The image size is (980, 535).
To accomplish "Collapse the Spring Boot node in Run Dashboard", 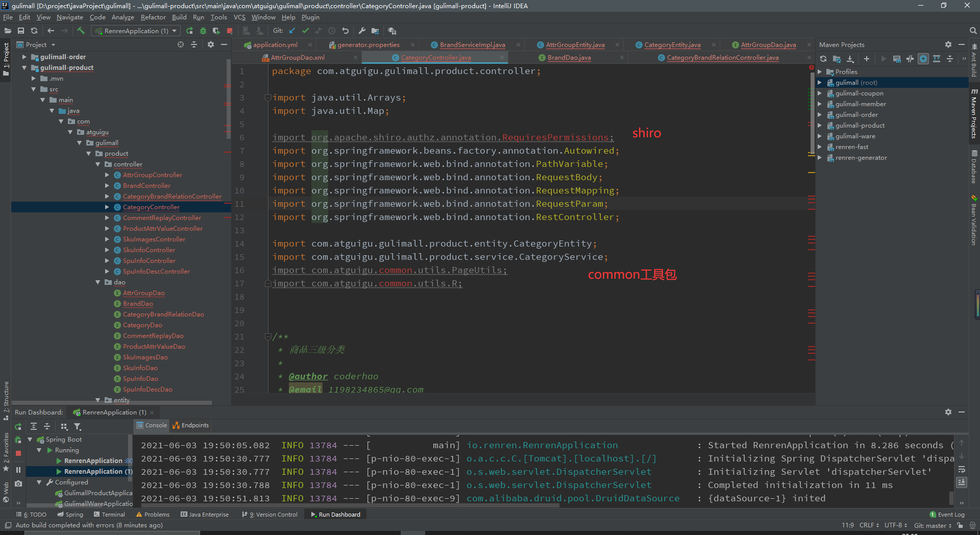I will [x=30, y=439].
